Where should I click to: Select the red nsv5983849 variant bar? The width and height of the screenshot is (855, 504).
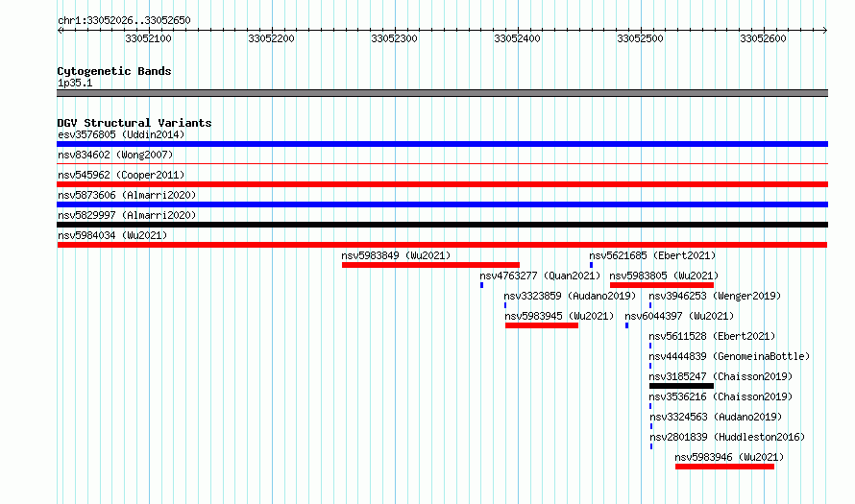[430, 265]
